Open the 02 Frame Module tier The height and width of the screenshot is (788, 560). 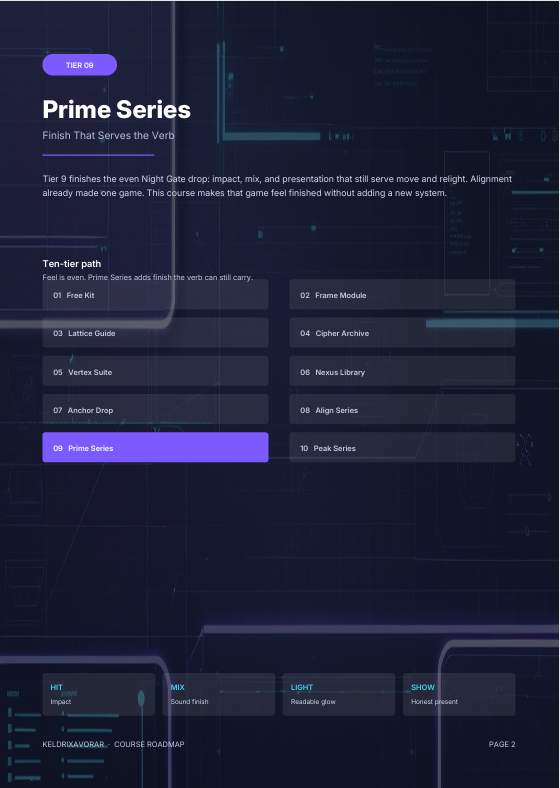402,294
